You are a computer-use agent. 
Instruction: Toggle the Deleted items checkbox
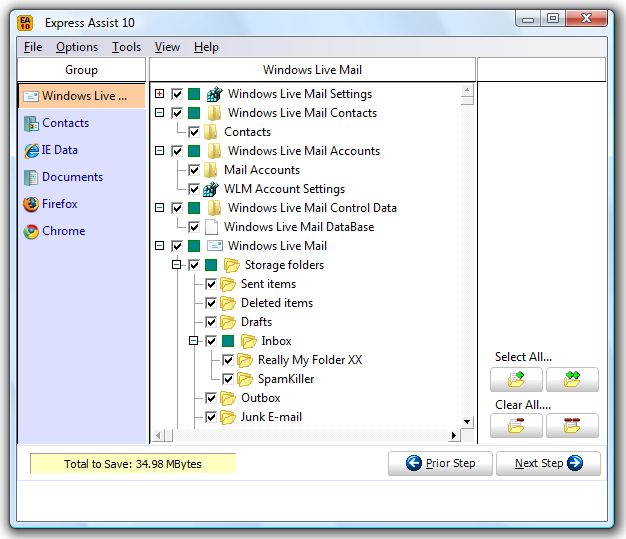211,303
